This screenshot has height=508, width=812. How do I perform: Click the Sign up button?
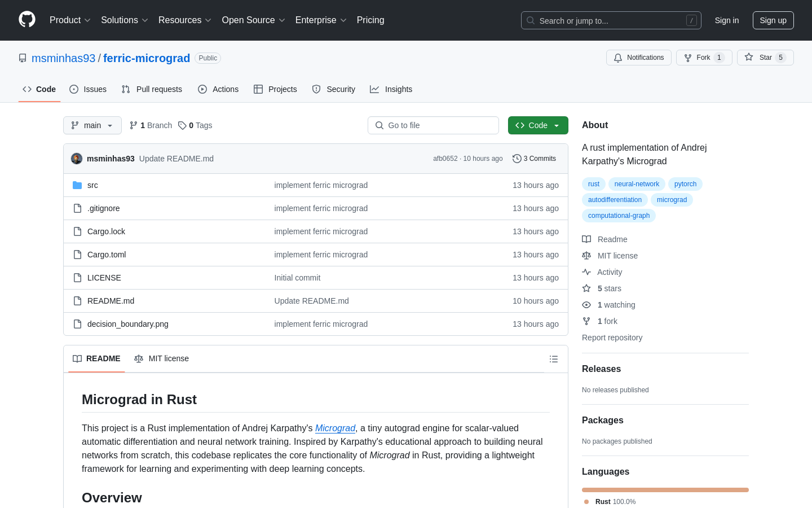click(773, 20)
